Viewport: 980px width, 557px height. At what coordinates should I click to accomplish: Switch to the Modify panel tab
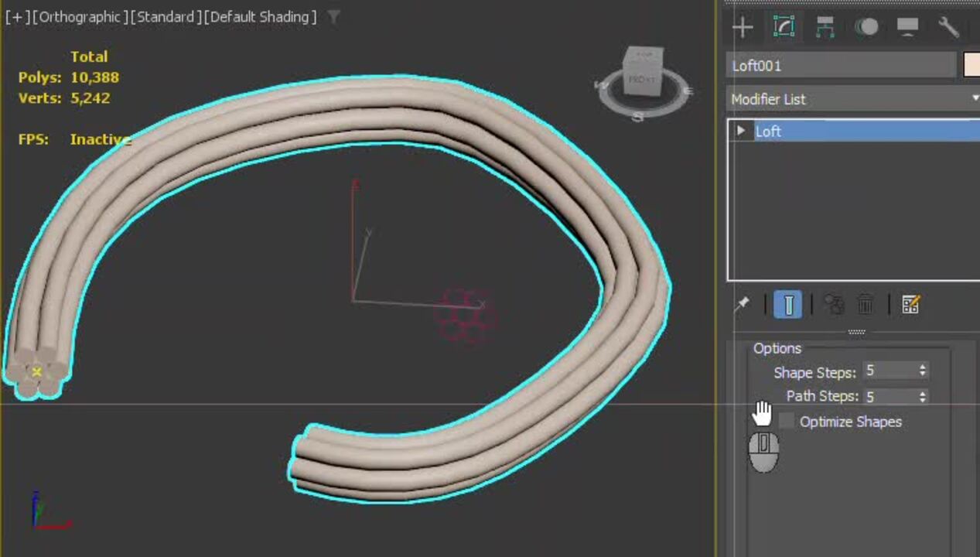(x=784, y=28)
